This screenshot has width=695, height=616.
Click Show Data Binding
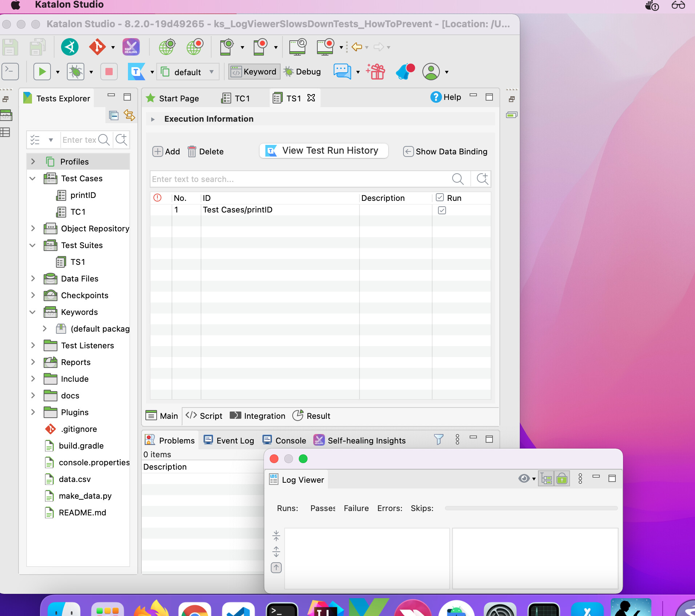coord(445,151)
